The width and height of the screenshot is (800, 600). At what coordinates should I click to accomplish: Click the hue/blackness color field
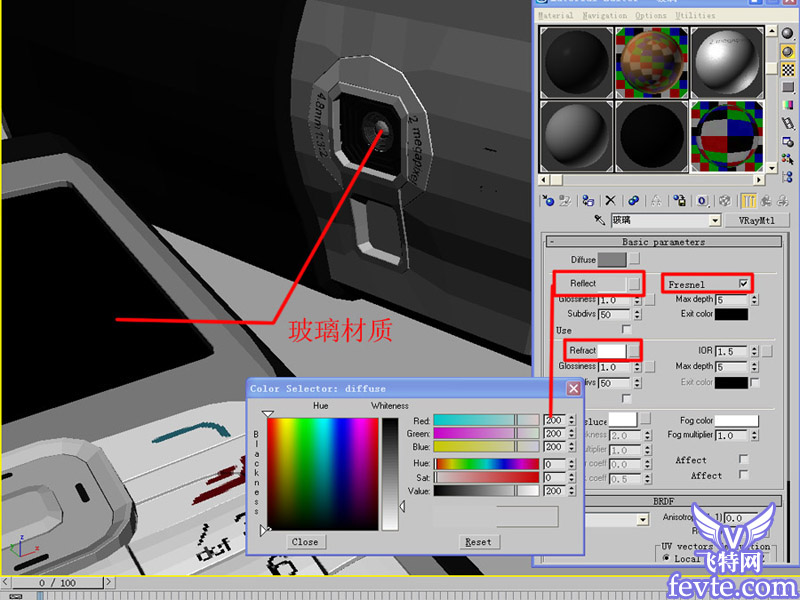(322, 474)
